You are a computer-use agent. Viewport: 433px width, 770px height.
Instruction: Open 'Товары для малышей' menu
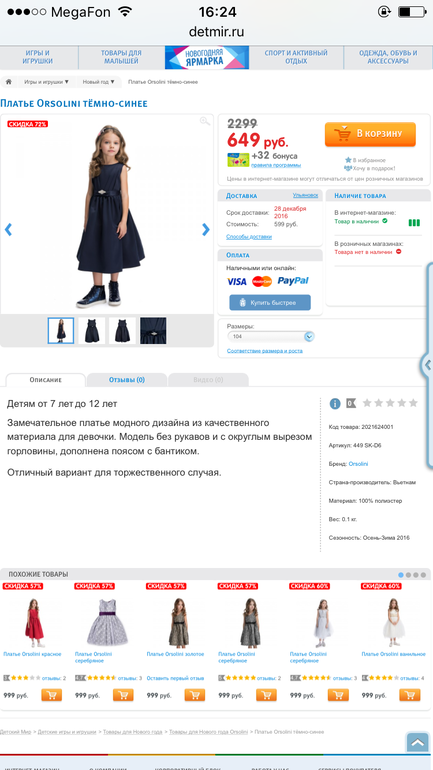(121, 57)
